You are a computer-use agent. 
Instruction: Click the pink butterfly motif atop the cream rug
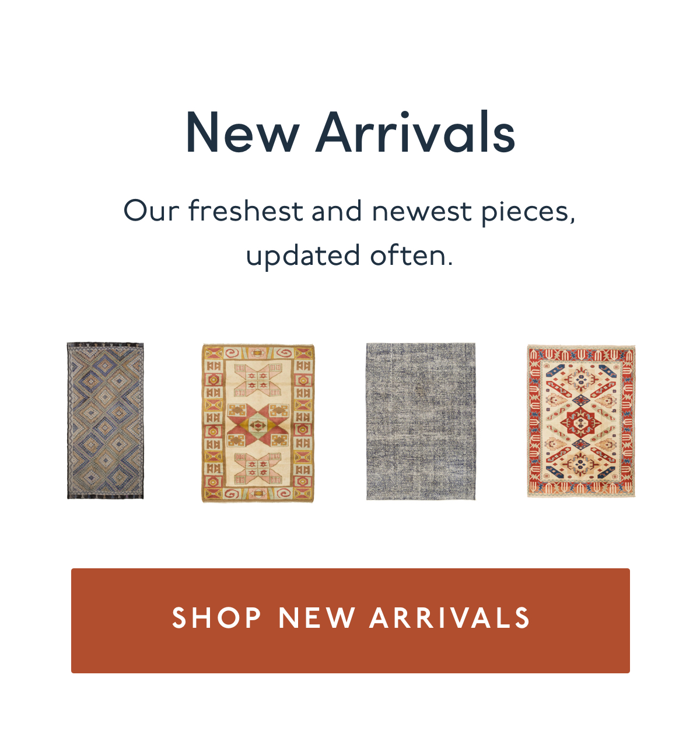tap(258, 377)
